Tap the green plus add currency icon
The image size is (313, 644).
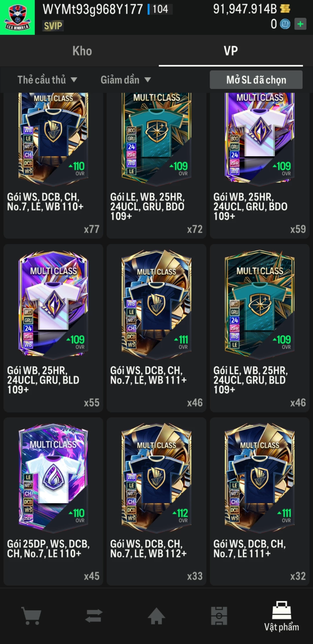pyautogui.click(x=300, y=24)
